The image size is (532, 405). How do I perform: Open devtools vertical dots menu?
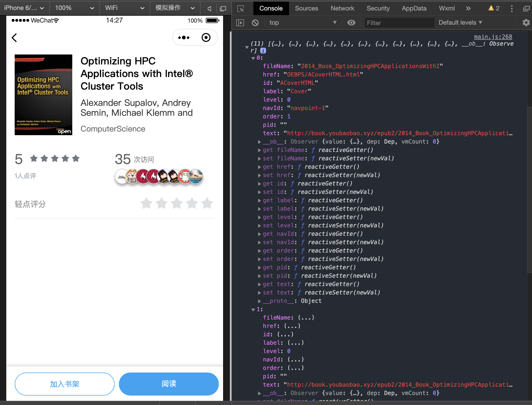click(x=512, y=8)
